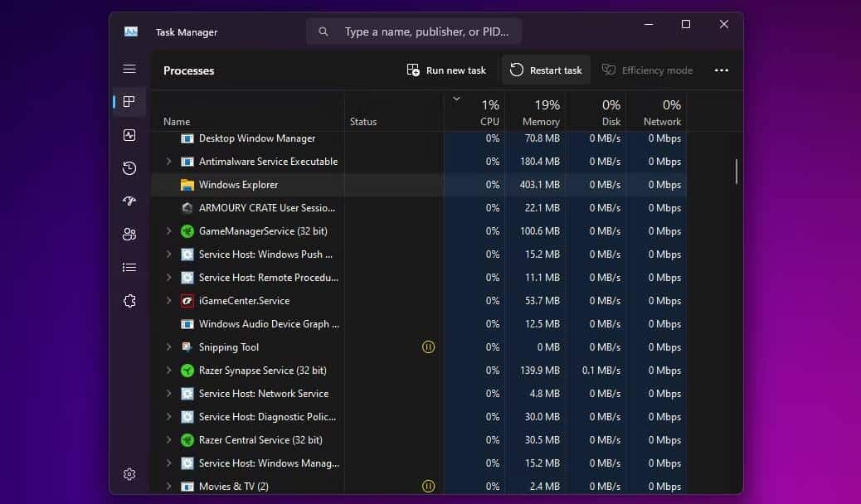The image size is (861, 504).
Task: Click the hamburger menu to collapse navigation
Action: (129, 69)
